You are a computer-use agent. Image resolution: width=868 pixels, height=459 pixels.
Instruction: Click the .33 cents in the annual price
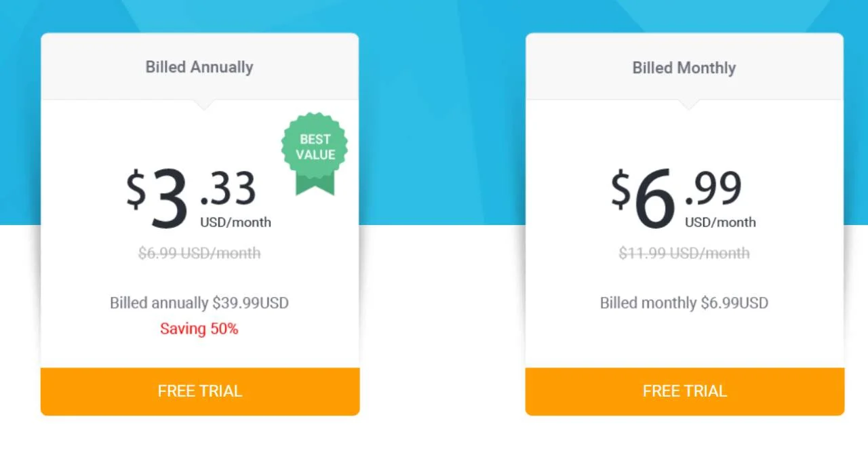[229, 189]
